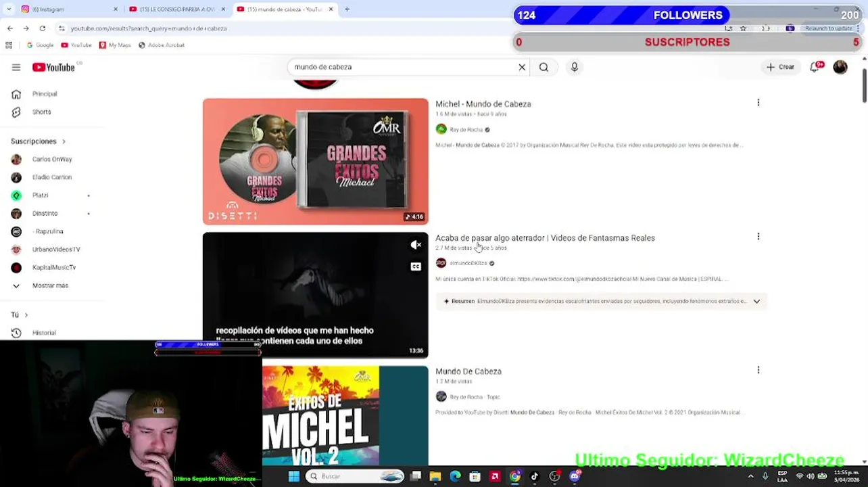The image size is (868, 487).
Task: Open more options for Mundo De Cabeza topic video
Action: pos(758,370)
